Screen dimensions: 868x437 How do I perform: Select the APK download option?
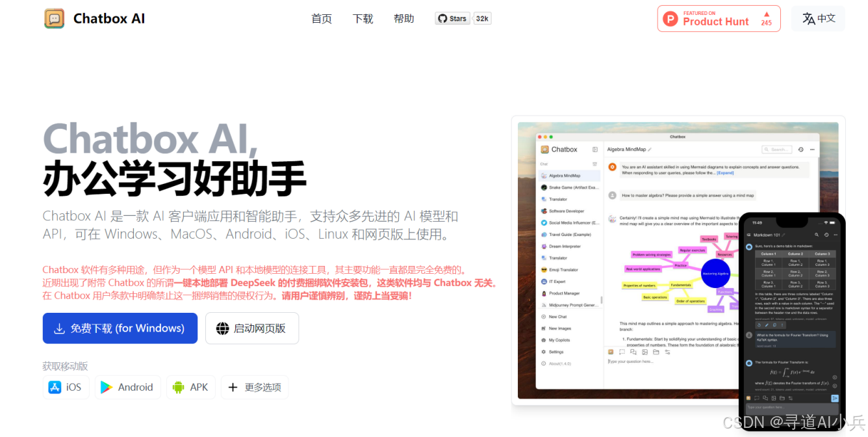pos(190,387)
